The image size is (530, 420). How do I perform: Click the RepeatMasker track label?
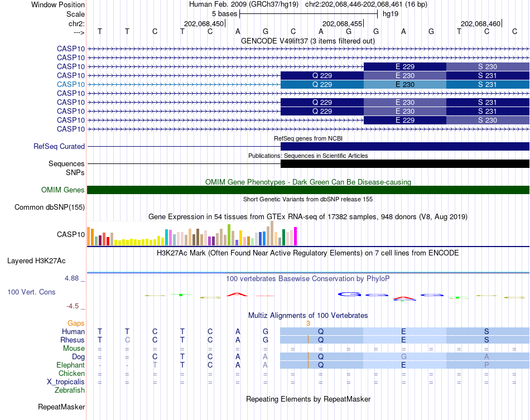[x=61, y=407]
